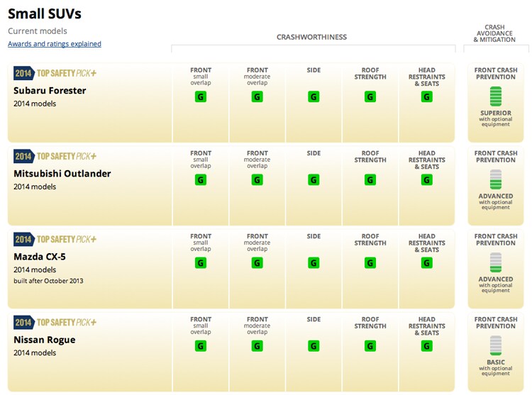Click Subaru Forester front moderate overlap G rating
The height and width of the screenshot is (395, 532).
257,97
